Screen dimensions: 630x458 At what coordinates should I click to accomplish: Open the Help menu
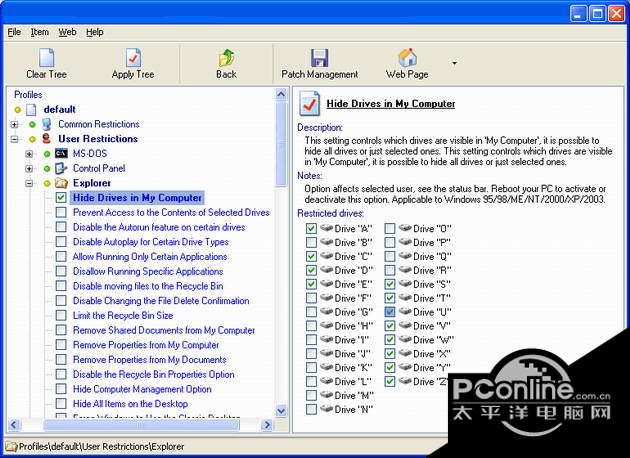click(x=95, y=32)
